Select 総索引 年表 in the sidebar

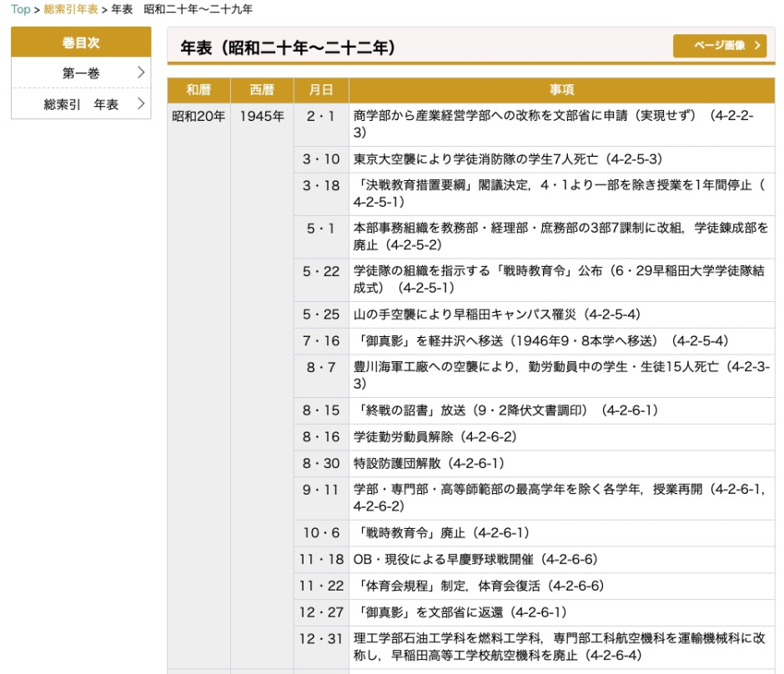click(x=81, y=104)
